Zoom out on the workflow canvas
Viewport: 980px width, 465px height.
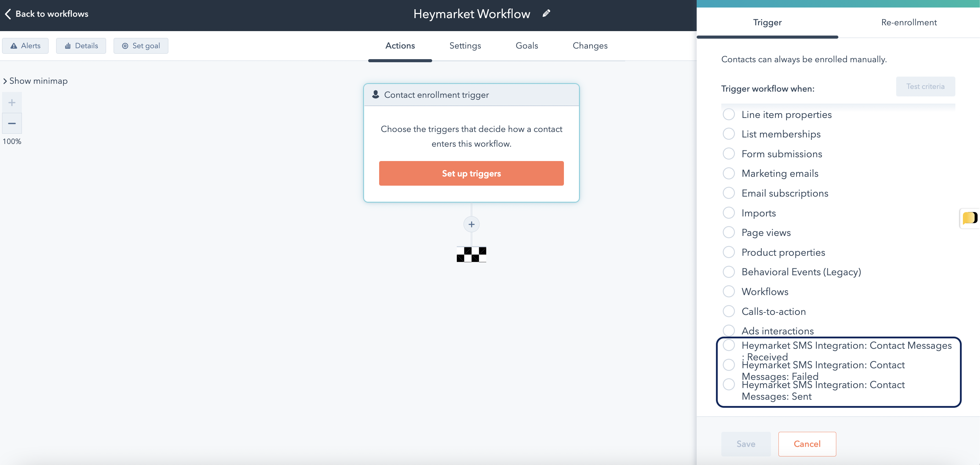tap(12, 123)
